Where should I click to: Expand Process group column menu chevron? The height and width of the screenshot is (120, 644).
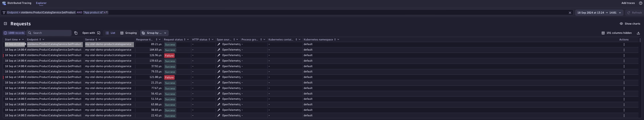point(264,40)
